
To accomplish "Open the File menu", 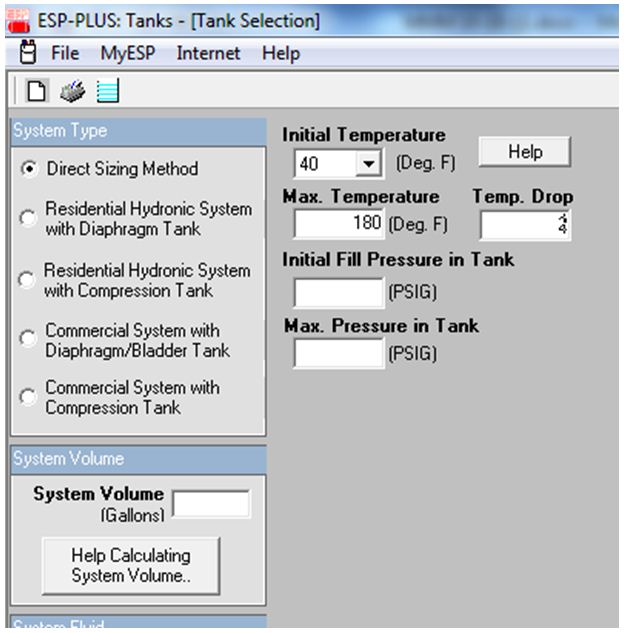I will click(x=65, y=53).
